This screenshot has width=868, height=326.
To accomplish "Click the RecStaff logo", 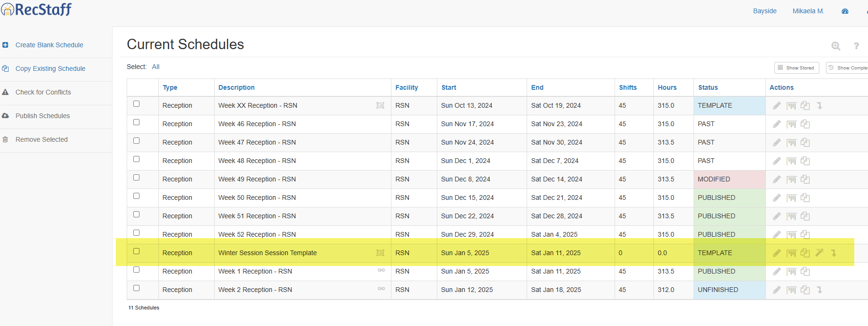I will pyautogui.click(x=36, y=9).
